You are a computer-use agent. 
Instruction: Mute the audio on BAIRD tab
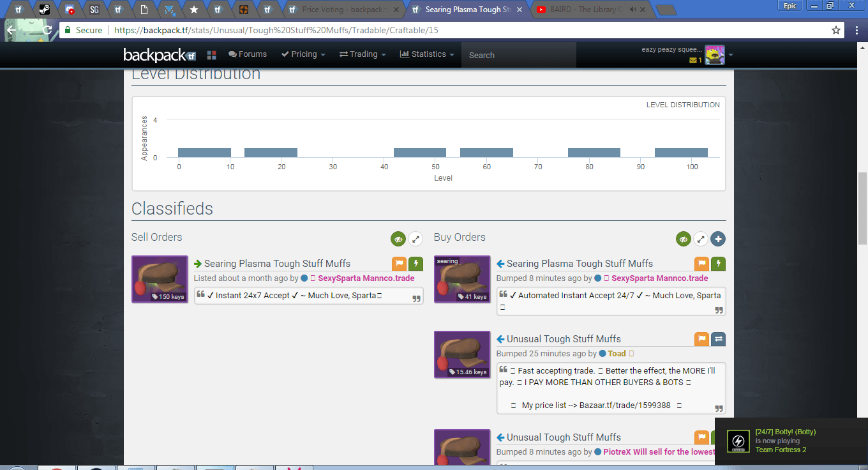pyautogui.click(x=631, y=10)
